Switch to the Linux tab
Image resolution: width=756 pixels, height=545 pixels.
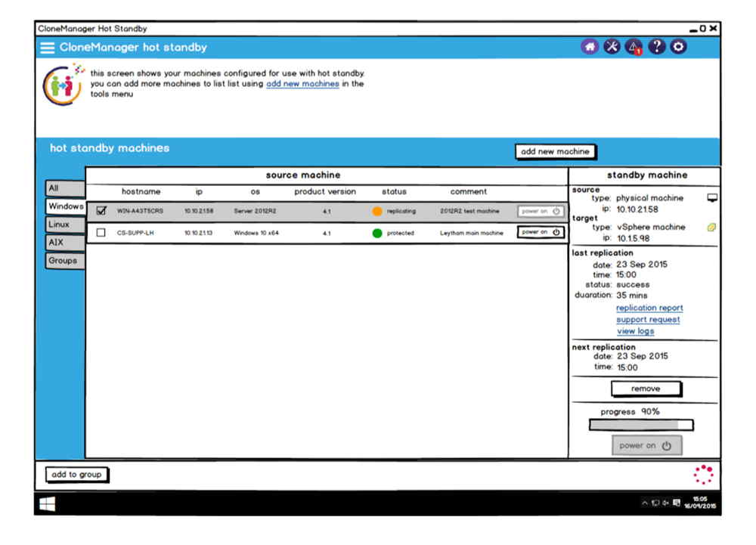tap(59, 225)
